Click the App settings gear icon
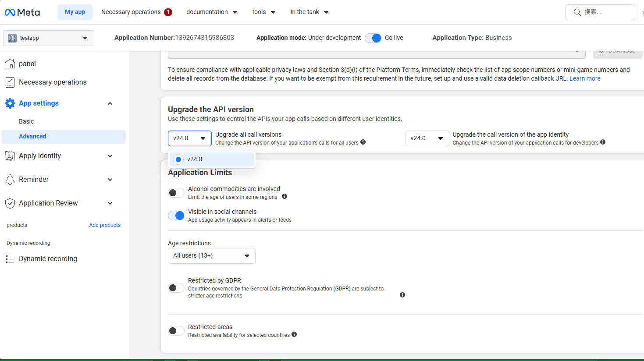The height and width of the screenshot is (361, 644). [x=10, y=103]
